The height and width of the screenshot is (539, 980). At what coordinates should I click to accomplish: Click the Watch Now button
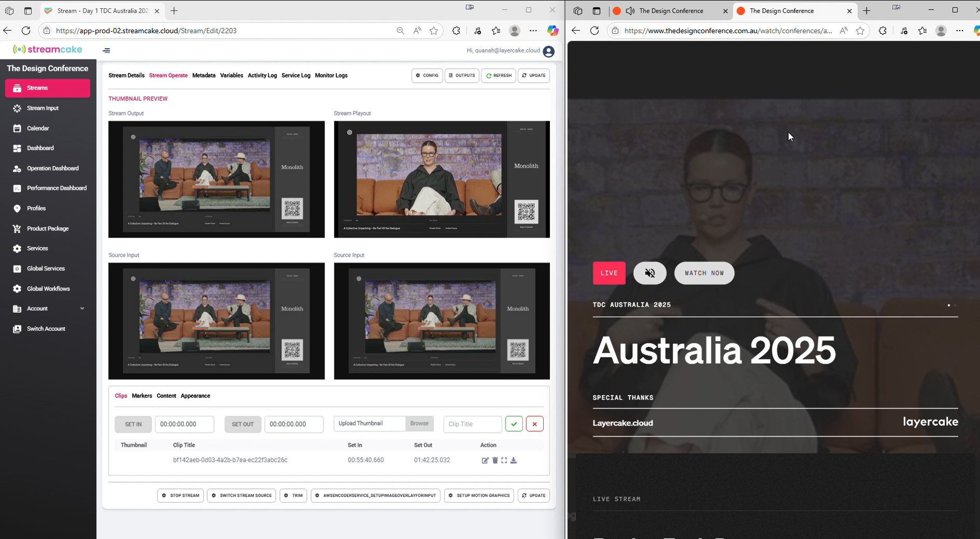704,273
